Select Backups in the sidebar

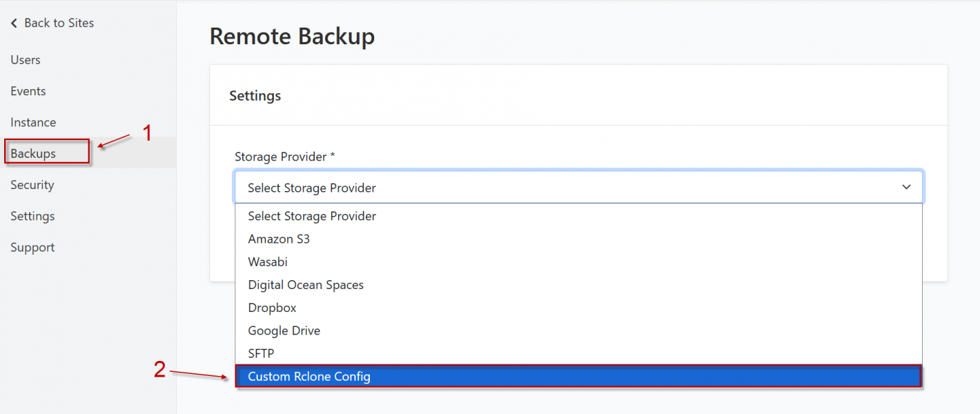(33, 153)
